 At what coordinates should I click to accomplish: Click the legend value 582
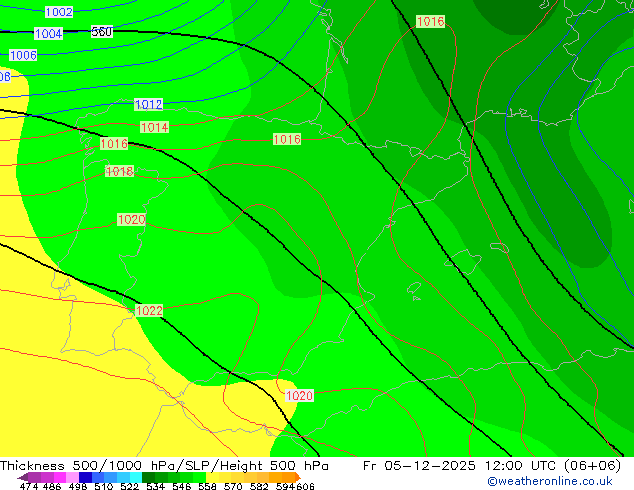(259, 486)
